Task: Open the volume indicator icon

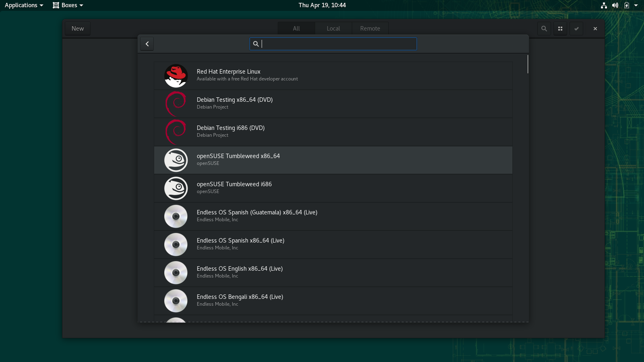Action: (615, 5)
